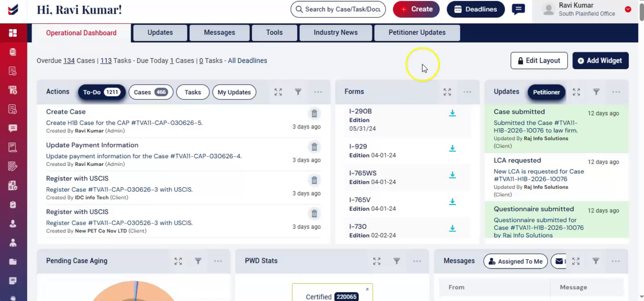Expand Pending Case Aging widget fullscreen
644x301 pixels.
click(178, 261)
